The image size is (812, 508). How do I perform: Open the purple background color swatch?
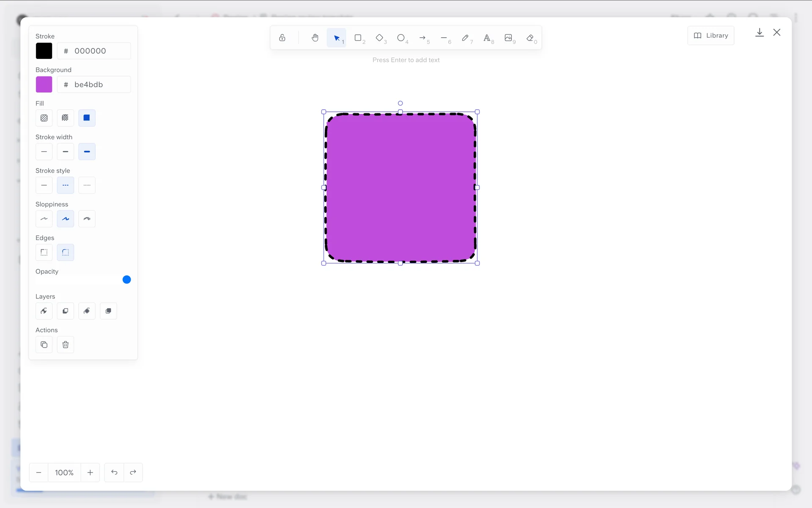click(x=44, y=85)
